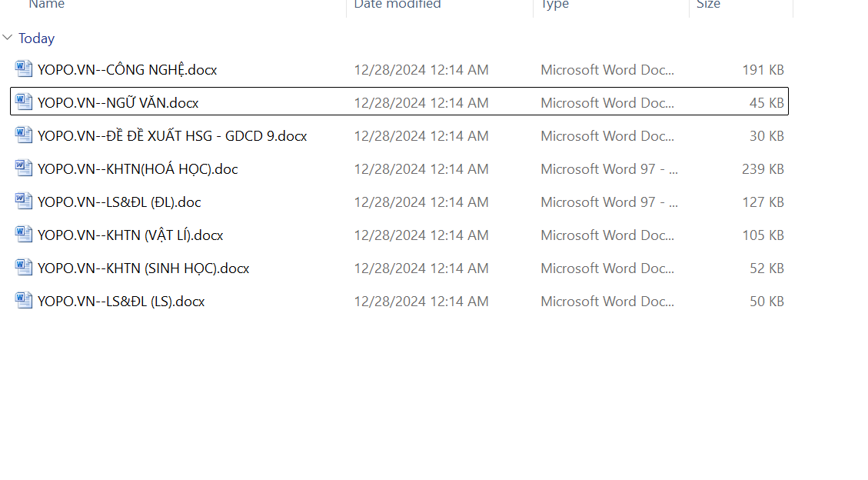This screenshot has width=868, height=480.
Task: Click Word icon of LS&ĐL (LS).docx
Action: [x=24, y=300]
